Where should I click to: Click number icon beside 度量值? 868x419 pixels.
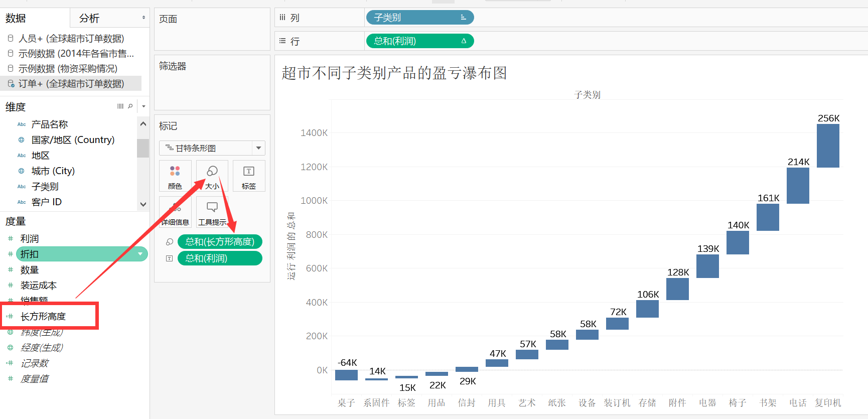point(11,379)
